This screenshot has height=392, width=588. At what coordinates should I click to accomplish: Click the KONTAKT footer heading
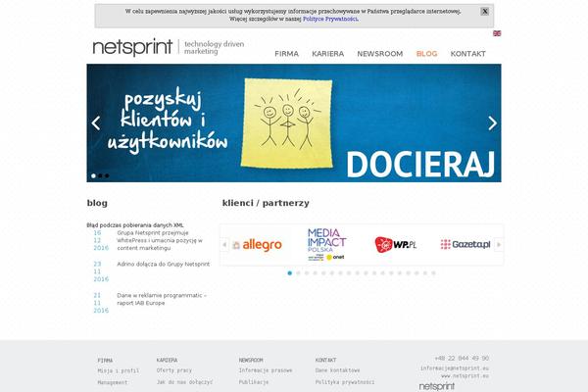tap(326, 360)
